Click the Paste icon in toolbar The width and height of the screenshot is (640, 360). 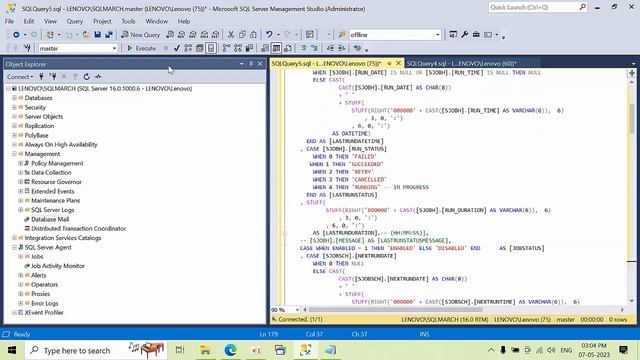click(253, 35)
